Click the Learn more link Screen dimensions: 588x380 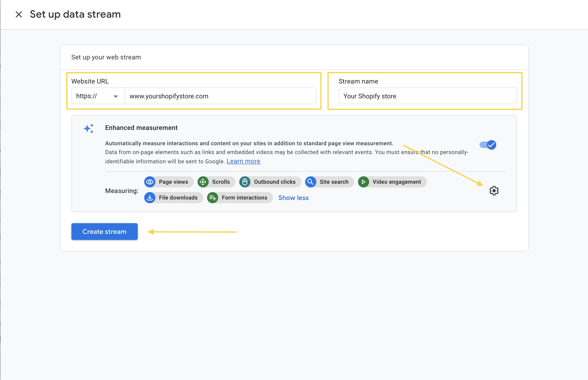pyautogui.click(x=243, y=161)
